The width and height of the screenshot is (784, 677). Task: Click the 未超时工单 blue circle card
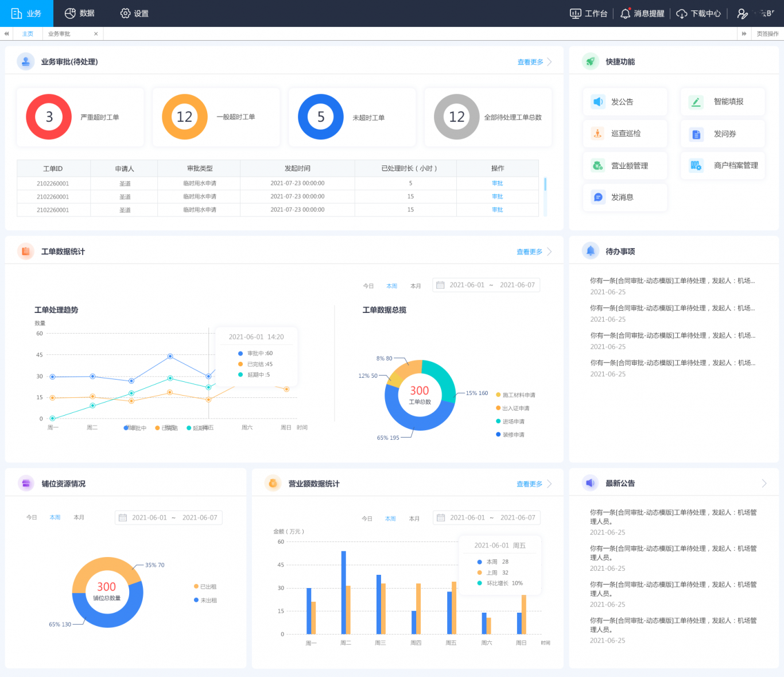pos(352,117)
